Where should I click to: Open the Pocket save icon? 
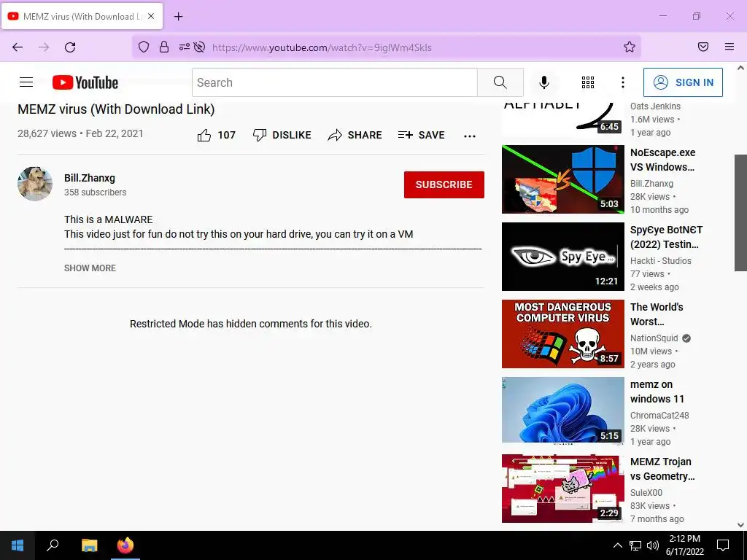coord(703,47)
